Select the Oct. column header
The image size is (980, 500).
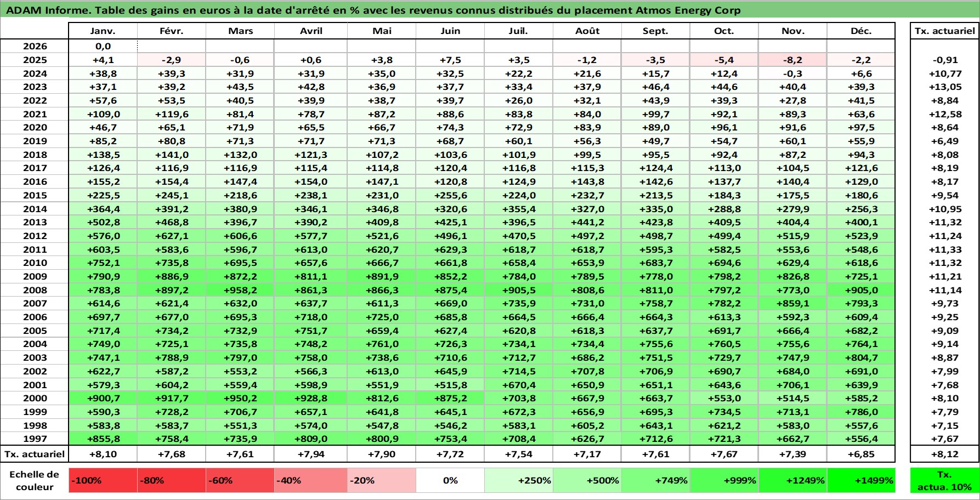click(x=724, y=31)
